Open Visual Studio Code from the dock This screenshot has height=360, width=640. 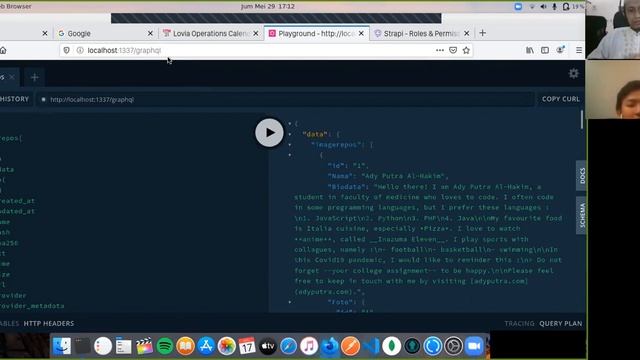(x=371, y=346)
